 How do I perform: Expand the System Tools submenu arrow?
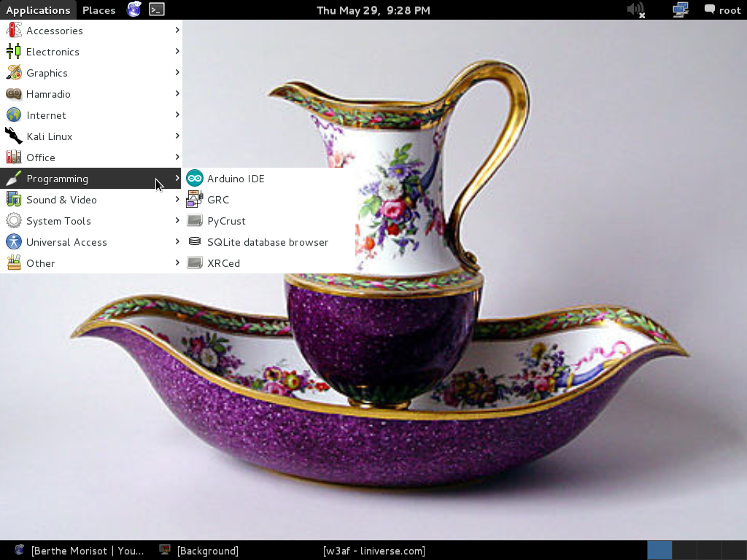pyautogui.click(x=177, y=220)
